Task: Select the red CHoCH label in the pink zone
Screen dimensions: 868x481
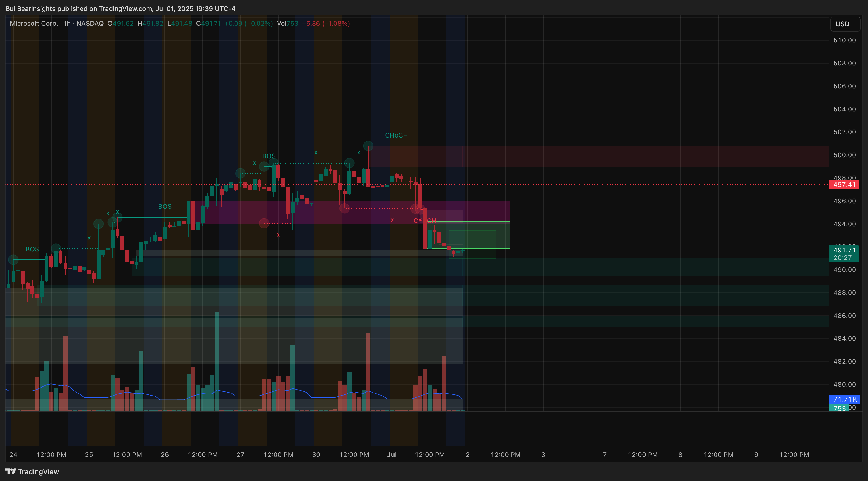Action: tap(425, 221)
